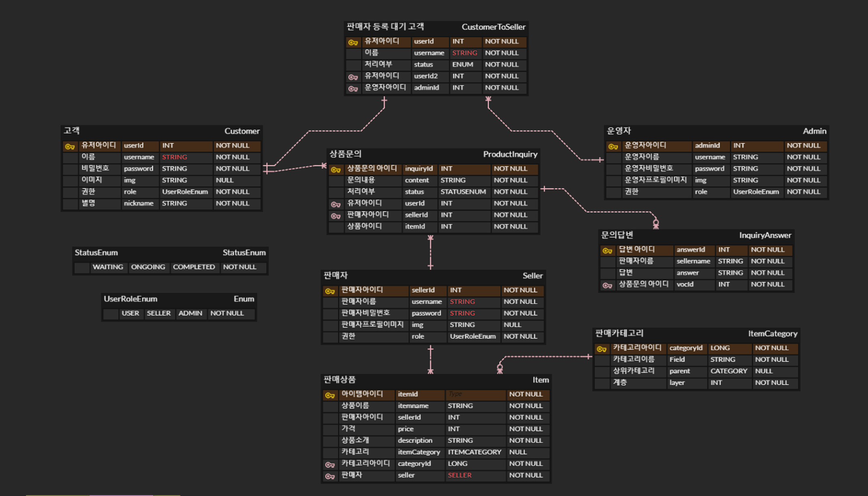Click the primary key icon in Admin adminId row
Screen dimensions: 868x496
(613, 146)
